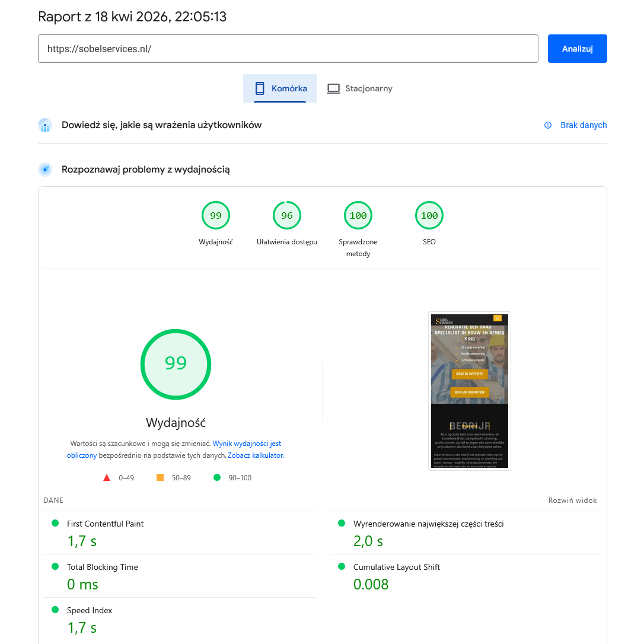
Task: Expand the Cumulative Layout Shift metric
Action: pyautogui.click(x=396, y=567)
